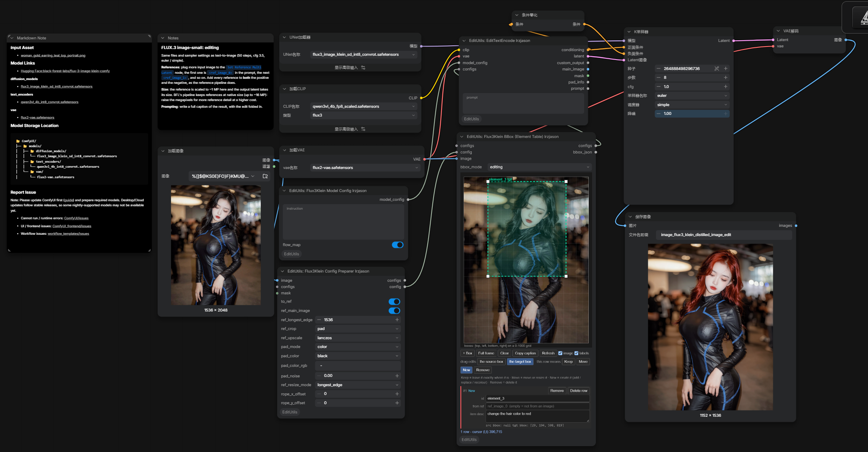Image resolution: width=868 pixels, height=452 pixels.
Task: Toggle the flow_map switch
Action: [398, 245]
